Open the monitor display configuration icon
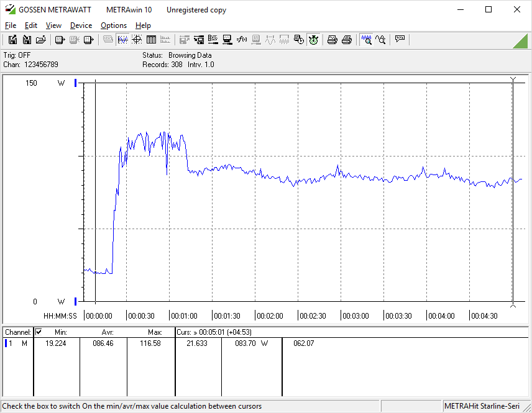Viewport: 532px width, 413px height. click(227, 40)
